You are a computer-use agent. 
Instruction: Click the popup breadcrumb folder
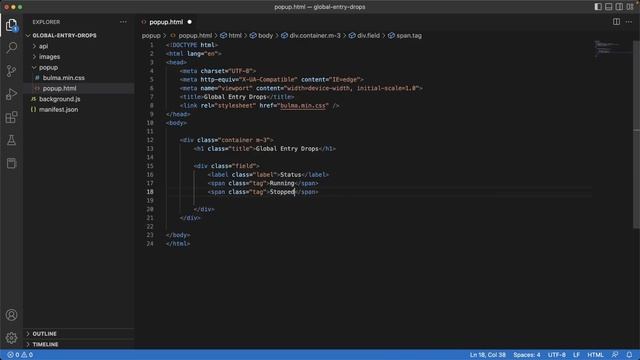(151, 36)
